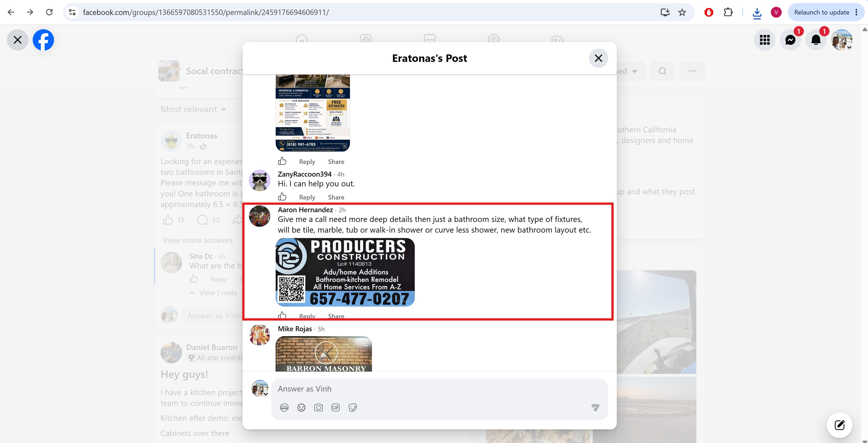Search the group with magnifier icon
Image resolution: width=868 pixels, height=443 pixels.
[663, 71]
